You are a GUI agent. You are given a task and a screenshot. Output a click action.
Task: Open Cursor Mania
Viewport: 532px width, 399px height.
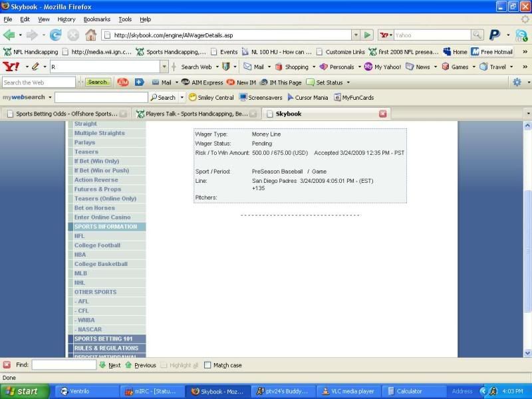point(308,97)
